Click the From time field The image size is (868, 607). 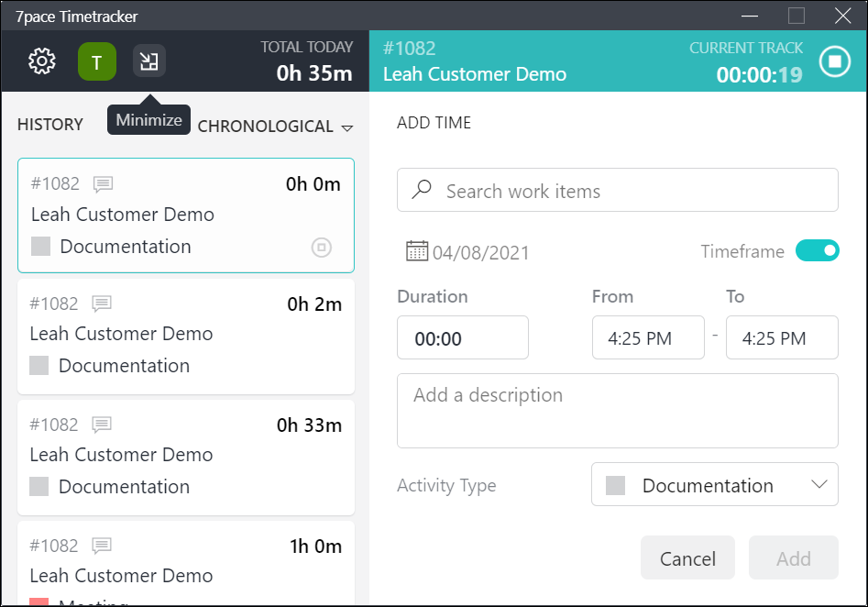click(648, 337)
